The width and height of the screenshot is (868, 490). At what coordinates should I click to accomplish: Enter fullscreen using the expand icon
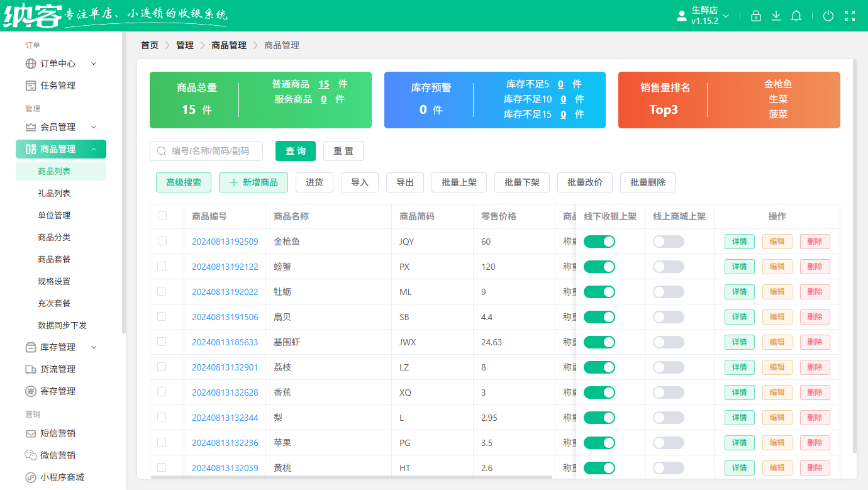850,16
